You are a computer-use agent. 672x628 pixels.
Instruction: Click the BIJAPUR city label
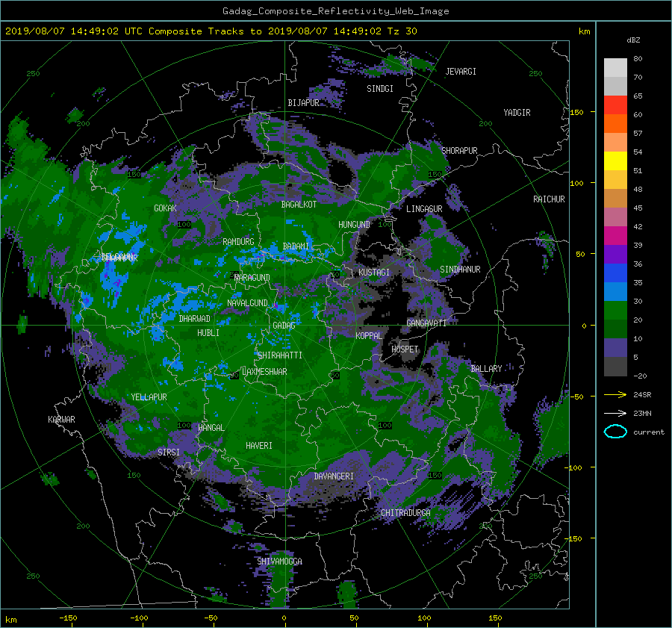coord(303,103)
